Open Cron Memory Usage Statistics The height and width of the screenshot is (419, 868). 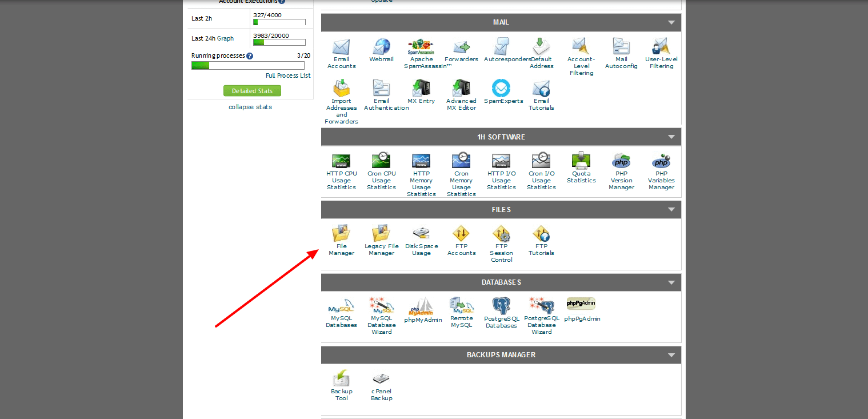pyautogui.click(x=461, y=175)
